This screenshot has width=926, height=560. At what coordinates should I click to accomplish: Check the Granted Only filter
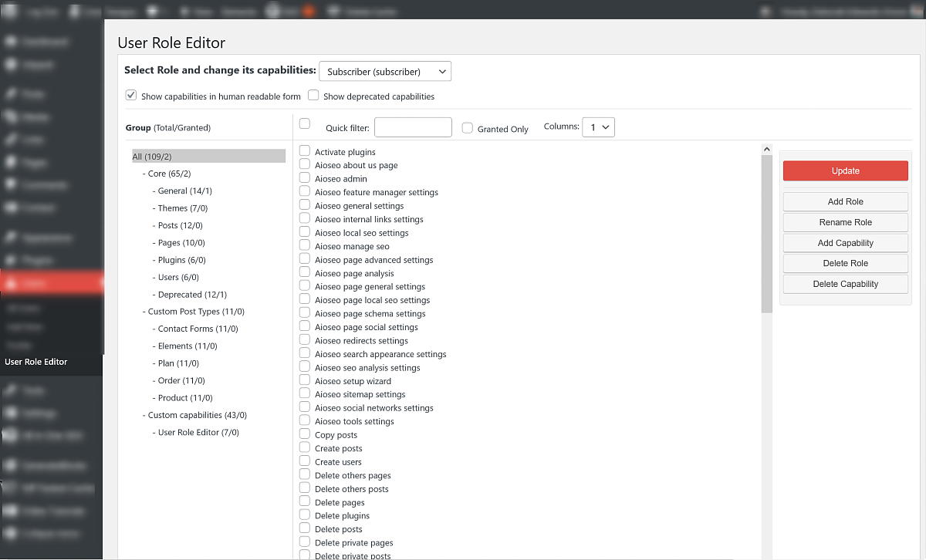[x=467, y=129]
